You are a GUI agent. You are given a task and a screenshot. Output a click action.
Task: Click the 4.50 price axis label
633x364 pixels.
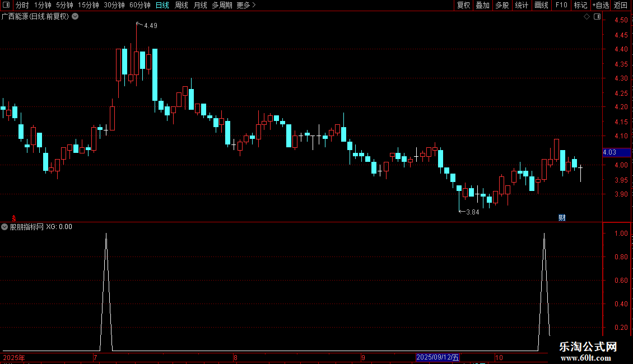pyautogui.click(x=621, y=20)
